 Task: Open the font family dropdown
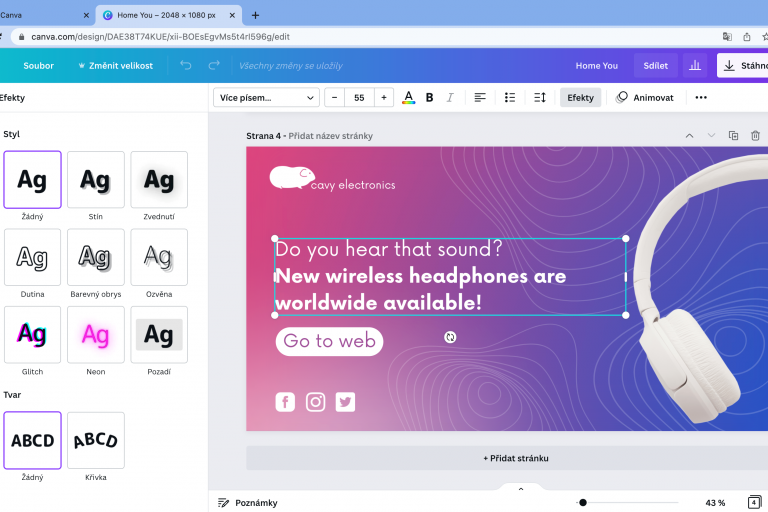tap(266, 97)
